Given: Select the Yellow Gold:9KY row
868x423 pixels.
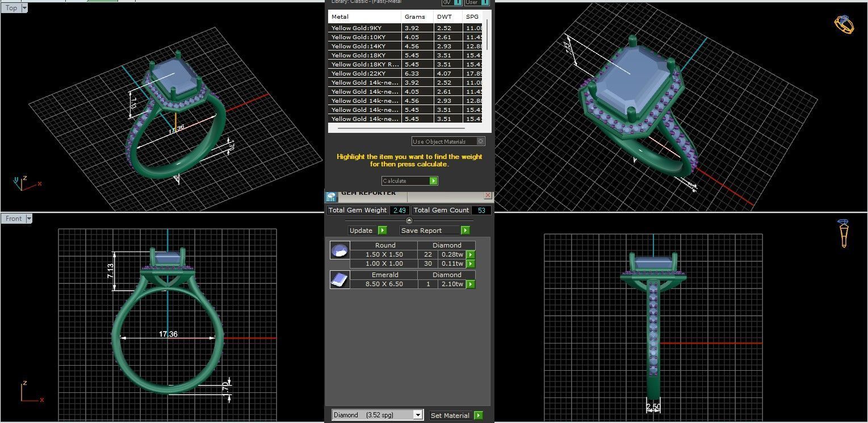Looking at the screenshot, I should click(x=406, y=28).
